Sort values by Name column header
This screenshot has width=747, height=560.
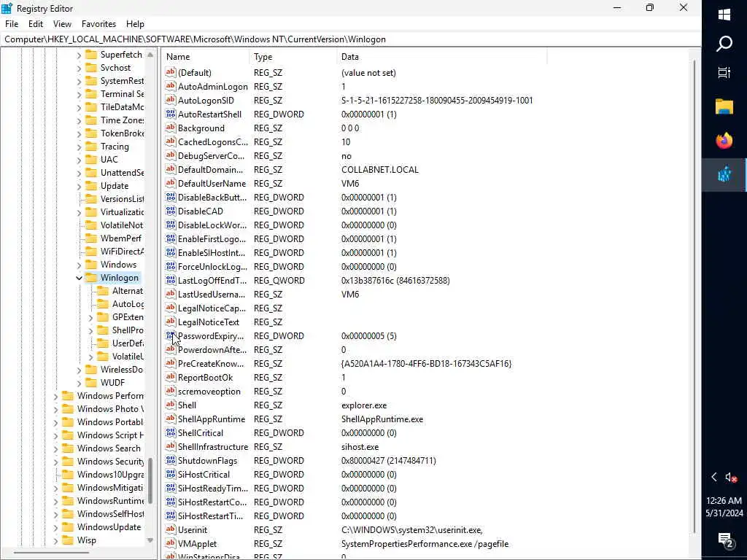point(206,57)
